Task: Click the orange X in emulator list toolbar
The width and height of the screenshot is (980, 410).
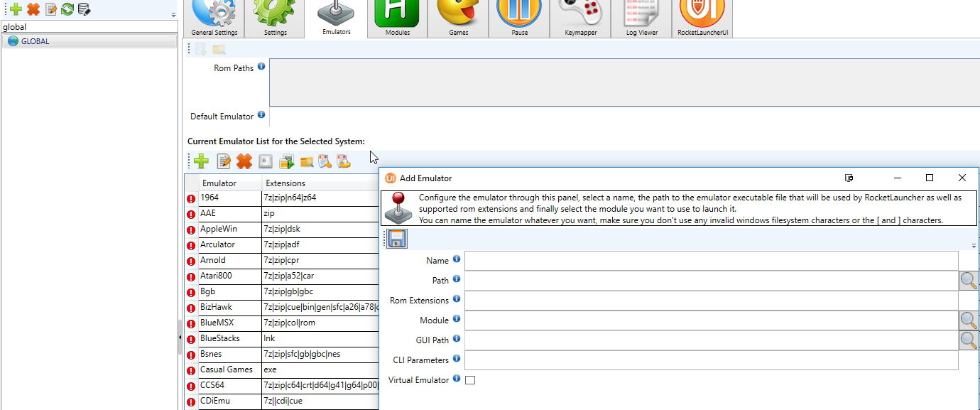Action: [244, 162]
